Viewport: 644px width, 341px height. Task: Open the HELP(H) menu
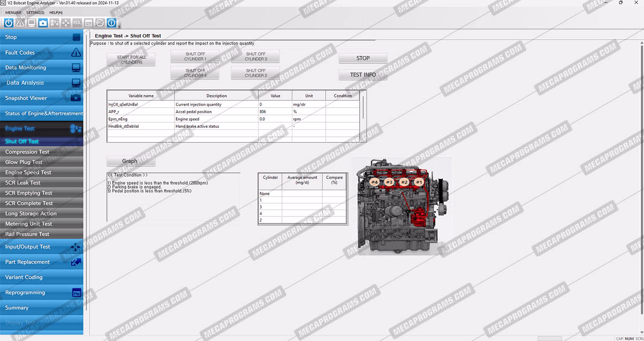pyautogui.click(x=56, y=13)
